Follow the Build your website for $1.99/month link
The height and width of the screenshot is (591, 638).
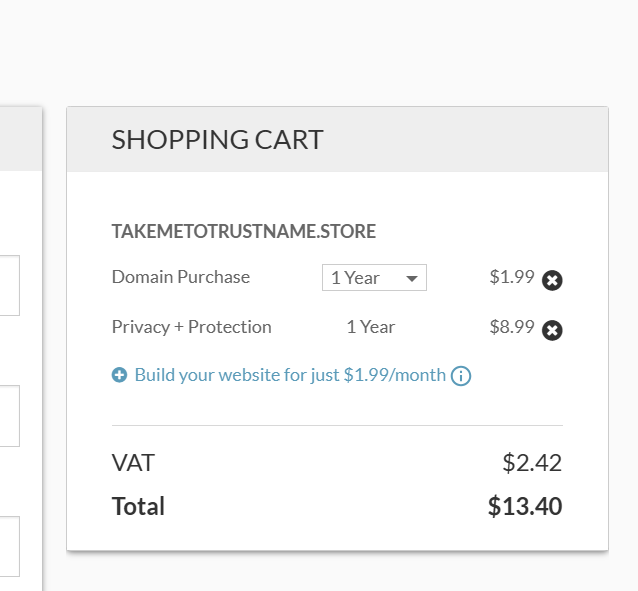coord(290,375)
